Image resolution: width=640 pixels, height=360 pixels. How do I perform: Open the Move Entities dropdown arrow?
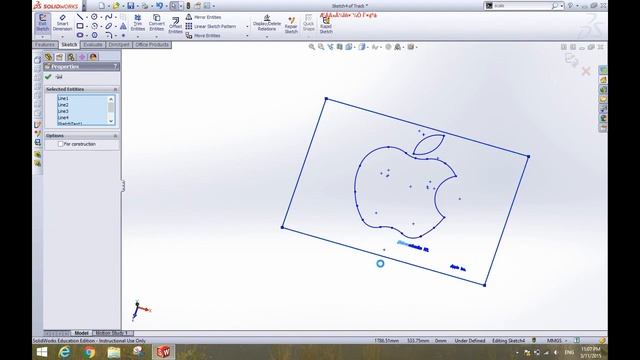tap(247, 36)
